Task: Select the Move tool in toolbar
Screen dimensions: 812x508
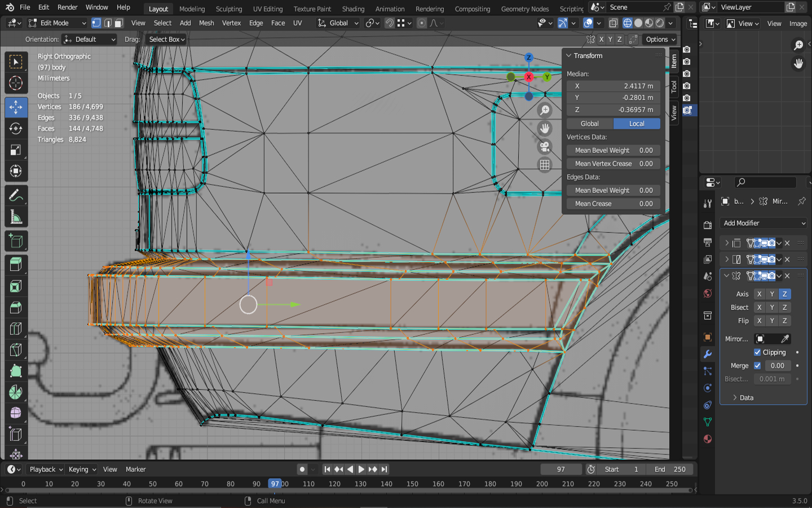Action: pos(16,107)
